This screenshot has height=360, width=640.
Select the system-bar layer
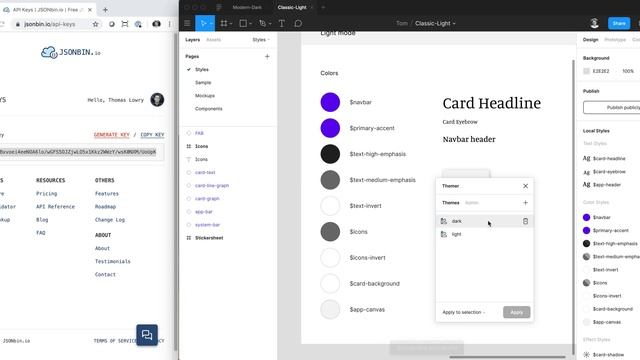point(208,225)
